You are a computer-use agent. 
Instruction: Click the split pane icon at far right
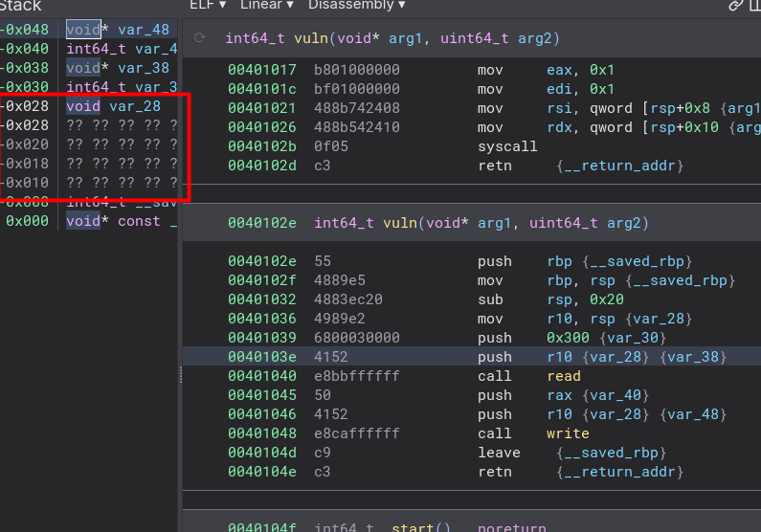click(x=754, y=6)
